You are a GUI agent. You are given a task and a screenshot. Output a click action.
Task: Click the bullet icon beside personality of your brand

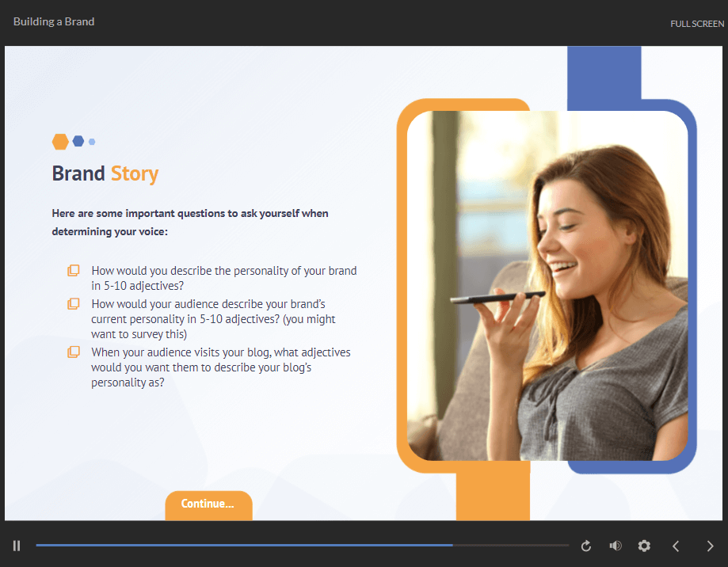pos(74,270)
